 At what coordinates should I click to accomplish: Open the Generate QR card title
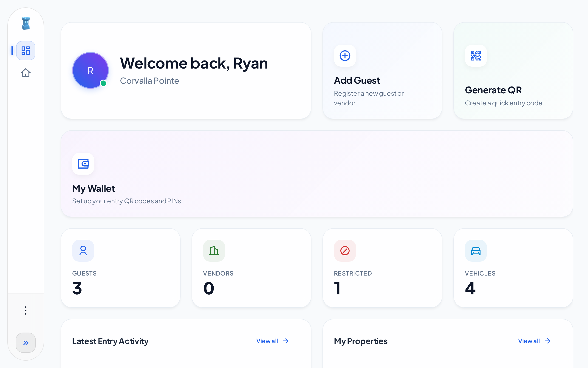click(x=493, y=90)
